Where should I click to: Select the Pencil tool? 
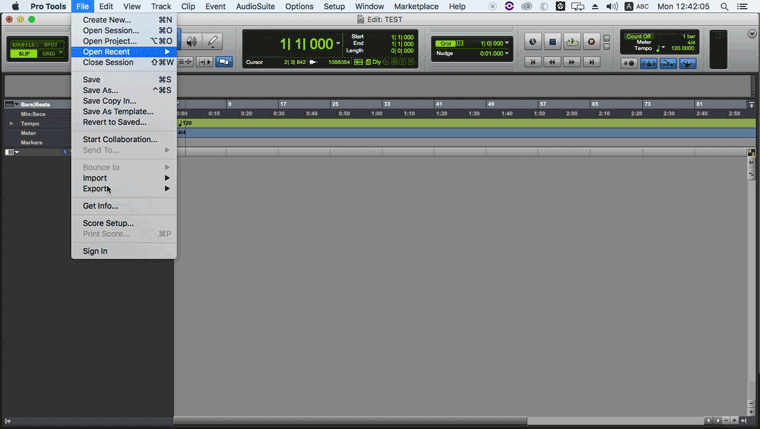click(212, 41)
